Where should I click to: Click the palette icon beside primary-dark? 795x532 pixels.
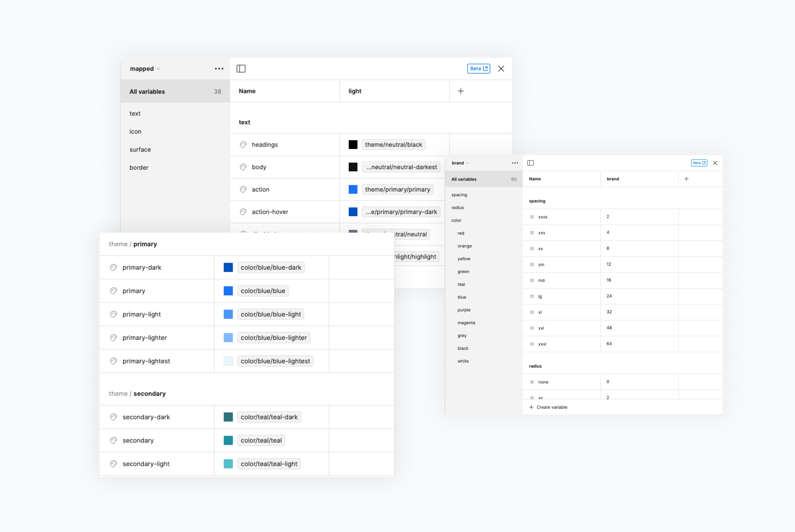click(x=114, y=267)
